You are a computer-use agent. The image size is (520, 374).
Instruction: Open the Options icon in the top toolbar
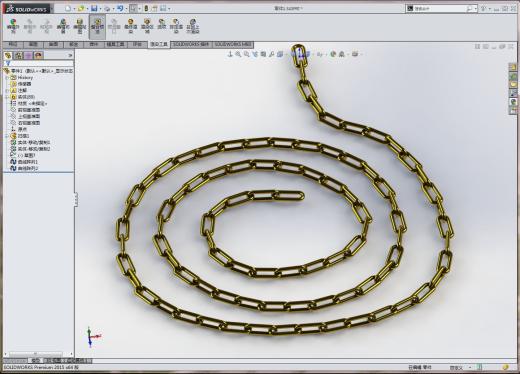[163, 8]
